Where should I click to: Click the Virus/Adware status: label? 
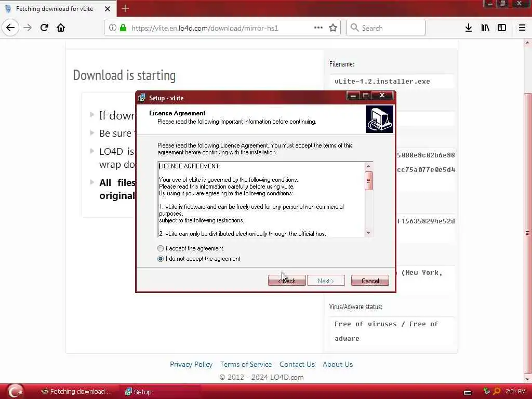[x=355, y=307]
